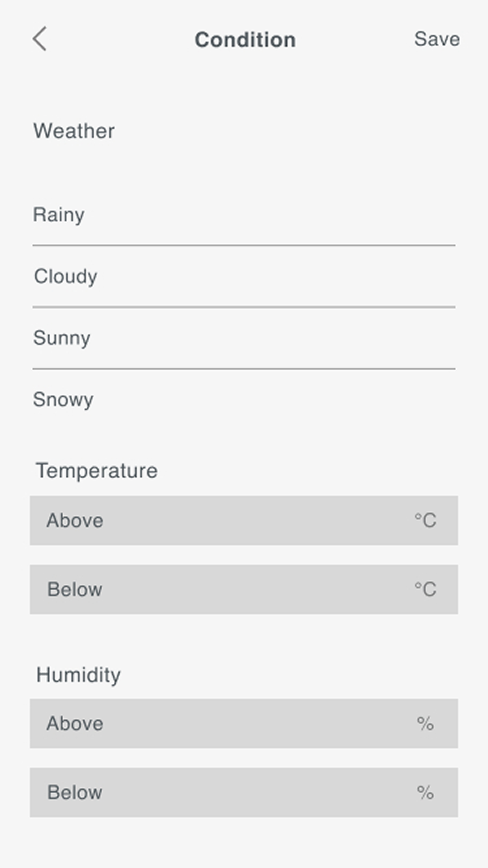The width and height of the screenshot is (488, 868).
Task: Click the Humidity Above input field
Action: (221, 724)
